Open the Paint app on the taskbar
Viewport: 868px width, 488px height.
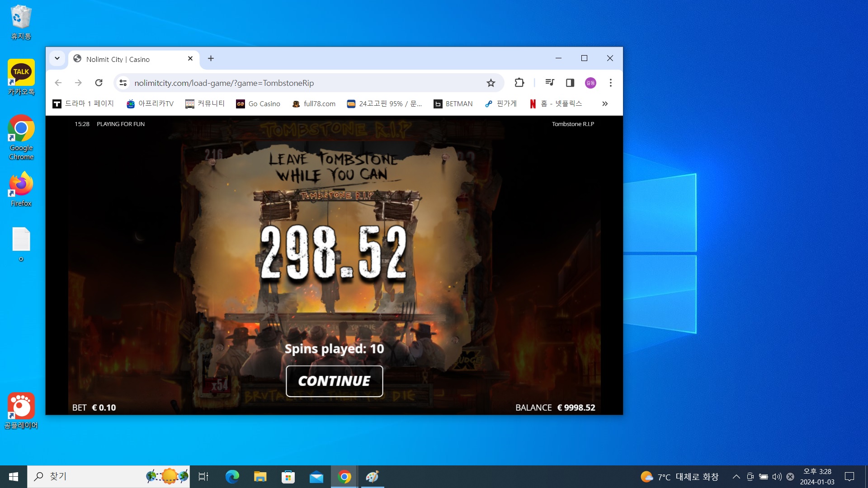[x=372, y=477]
